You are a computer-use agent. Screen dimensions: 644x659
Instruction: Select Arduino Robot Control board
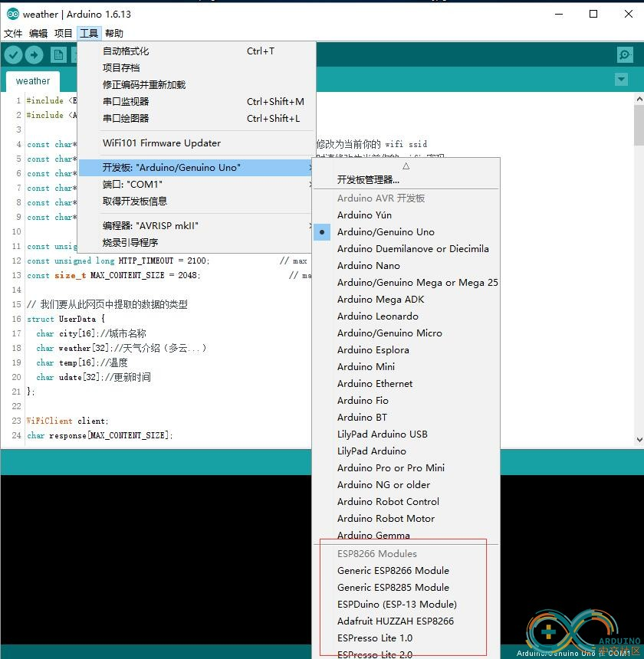pyautogui.click(x=406, y=501)
